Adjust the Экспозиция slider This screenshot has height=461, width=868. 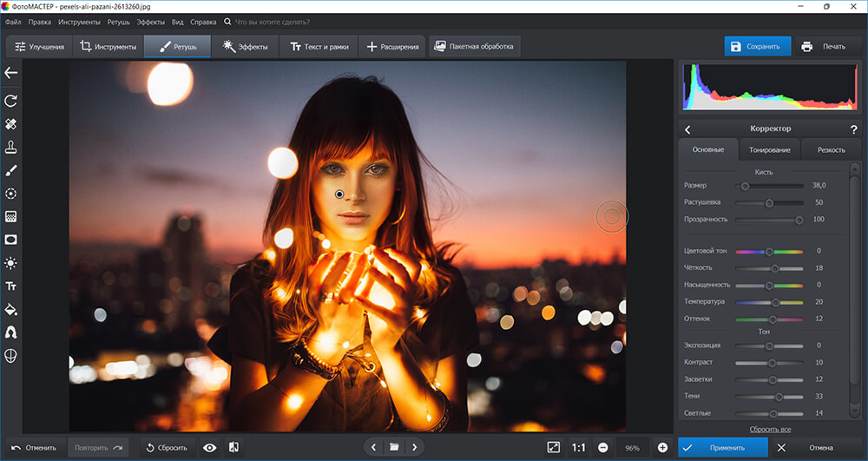click(769, 346)
